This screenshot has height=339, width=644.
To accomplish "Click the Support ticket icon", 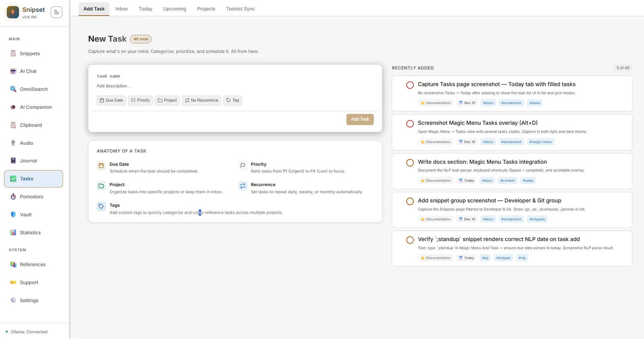I will point(13,283).
